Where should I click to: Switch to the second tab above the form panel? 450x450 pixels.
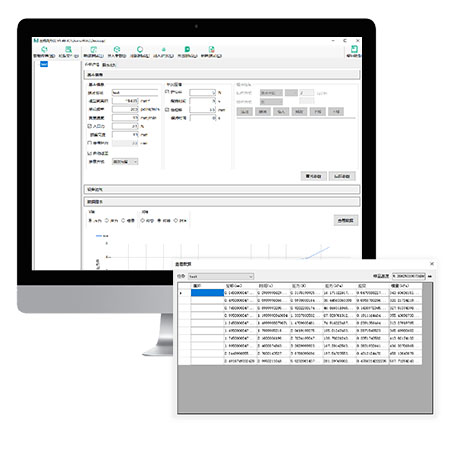109,65
